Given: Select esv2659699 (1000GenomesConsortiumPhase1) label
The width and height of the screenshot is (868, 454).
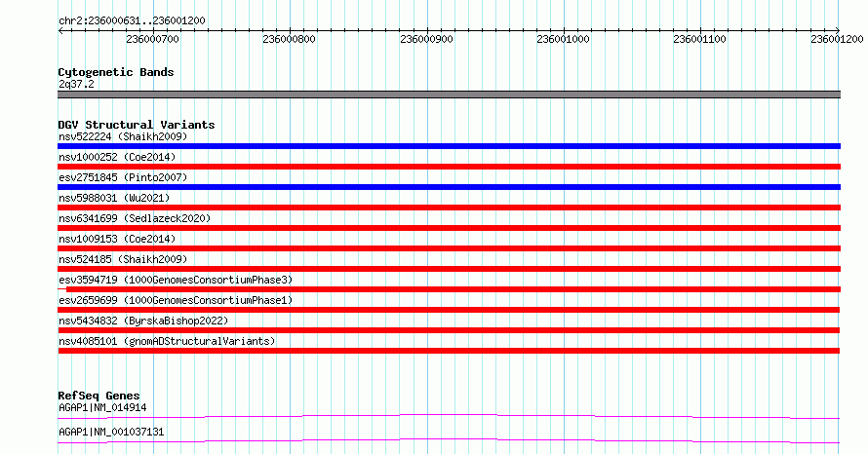Looking at the screenshot, I should tap(176, 300).
